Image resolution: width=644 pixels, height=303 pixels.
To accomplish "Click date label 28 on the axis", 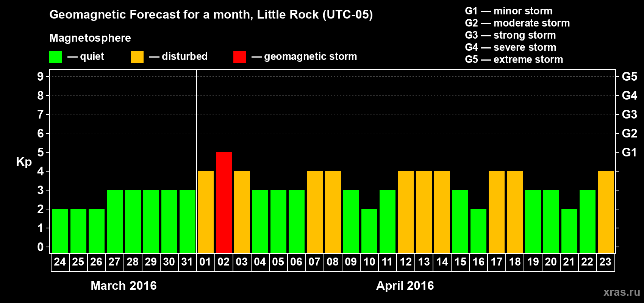I will [x=133, y=262].
